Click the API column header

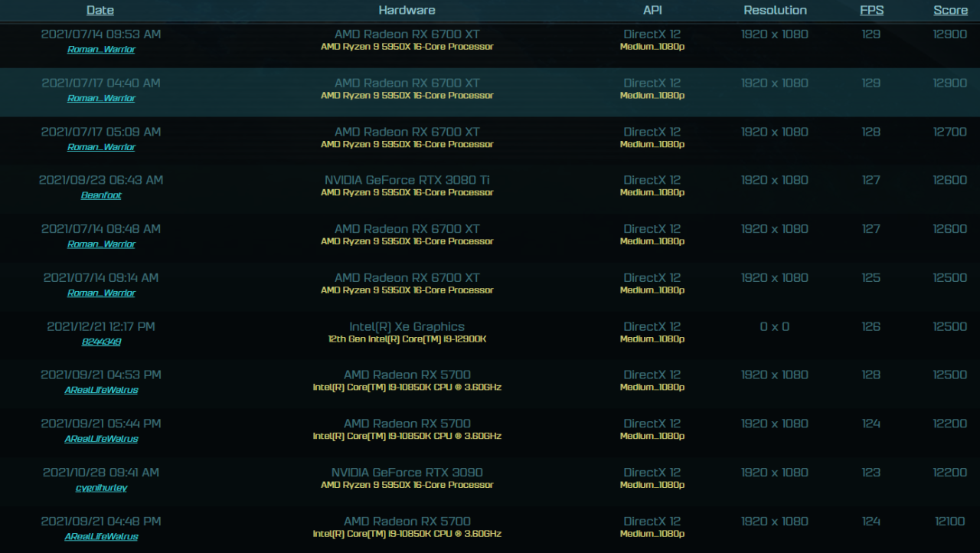(652, 10)
